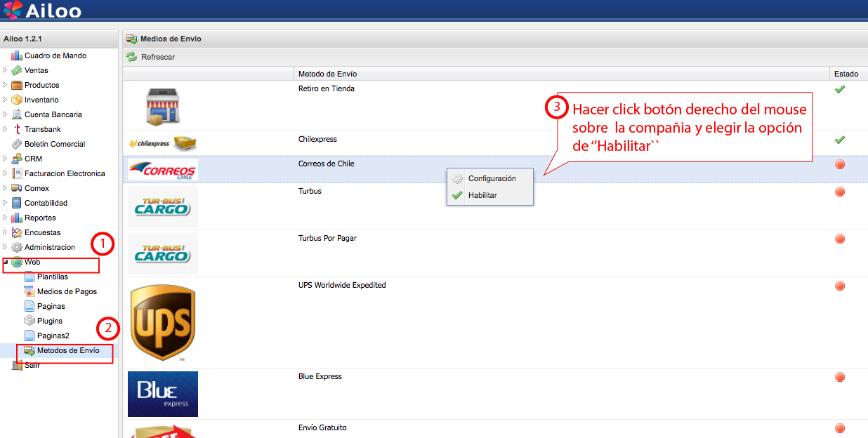Image resolution: width=868 pixels, height=438 pixels.
Task: Click the Productos folder icon
Action: click(x=17, y=85)
